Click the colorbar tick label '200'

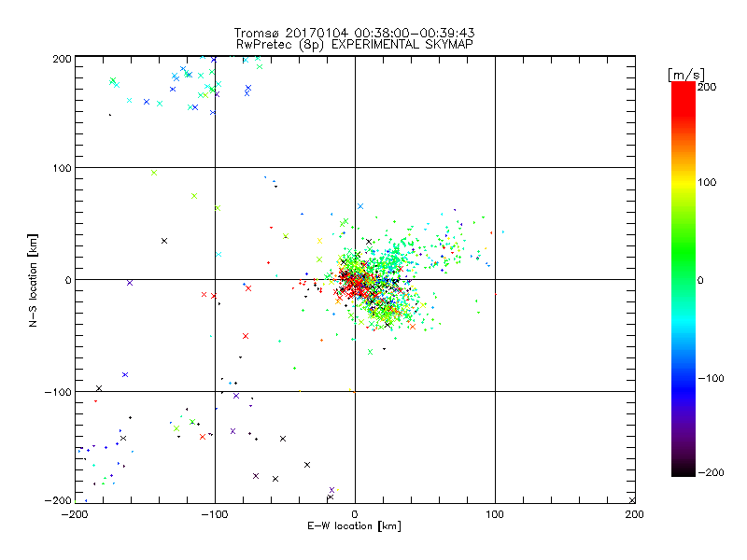707,87
